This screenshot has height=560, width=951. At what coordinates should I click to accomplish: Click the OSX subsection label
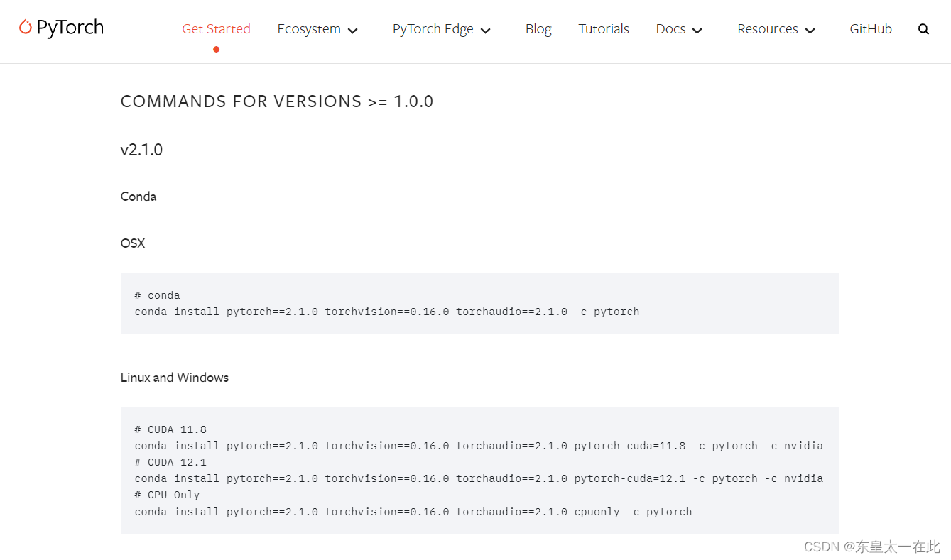(x=133, y=243)
